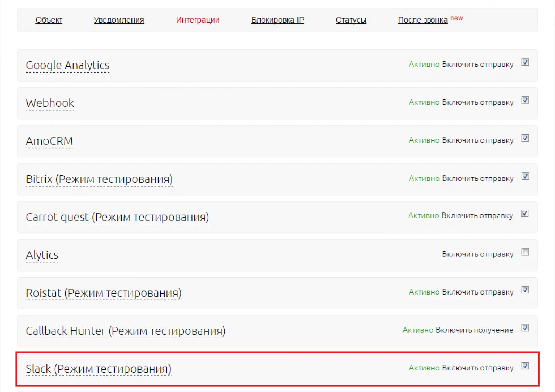Image resolution: width=555 pixels, height=392 pixels.
Task: Toggle Callback Hunter receiving checkbox
Action: pyautogui.click(x=525, y=328)
